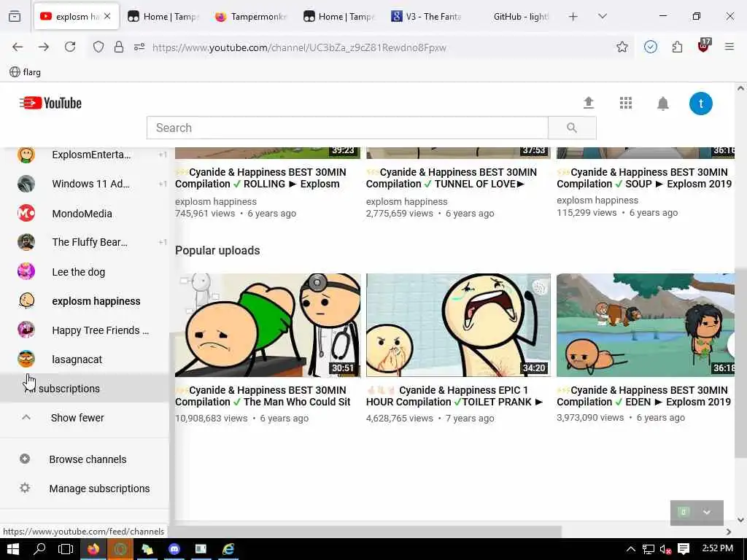Click the 2:52 PM taskbar clock
The image size is (747, 560).
(x=718, y=548)
